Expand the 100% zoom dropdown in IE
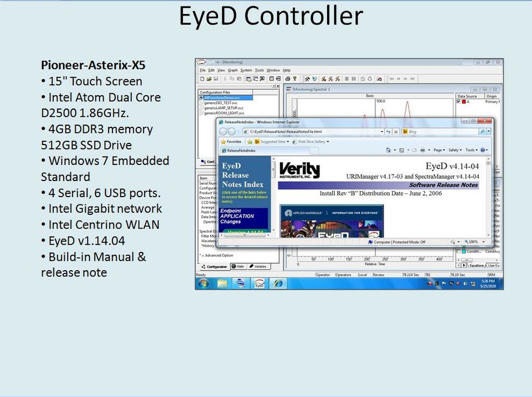Viewport: 532px width, 397px height. click(x=483, y=241)
